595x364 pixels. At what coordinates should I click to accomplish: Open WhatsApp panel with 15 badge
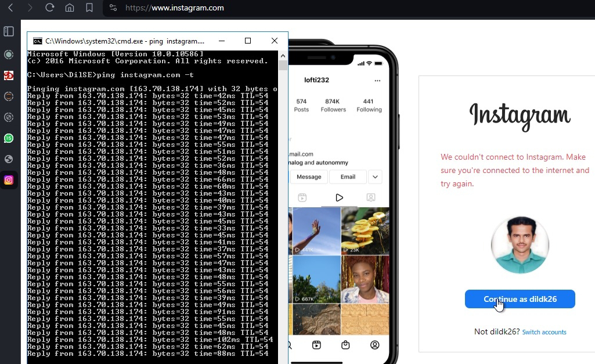(9, 138)
